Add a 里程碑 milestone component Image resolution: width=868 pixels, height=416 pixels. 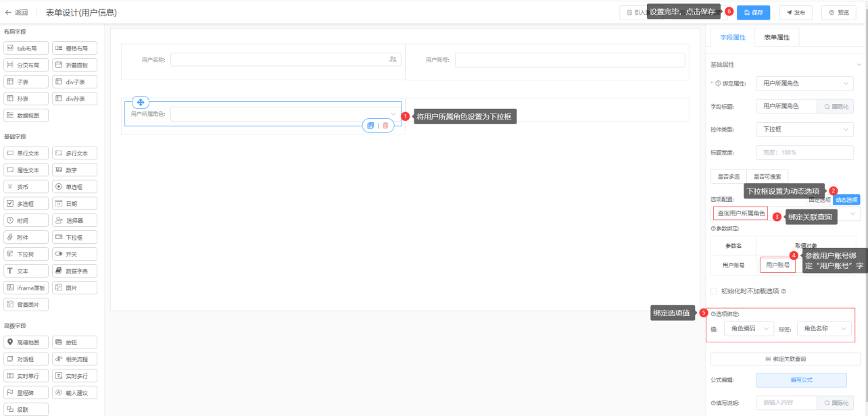pyautogui.click(x=26, y=392)
